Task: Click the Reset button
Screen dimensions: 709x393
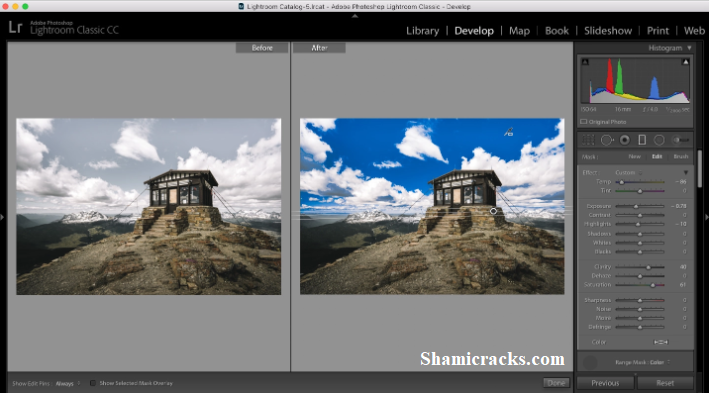Action: click(665, 383)
